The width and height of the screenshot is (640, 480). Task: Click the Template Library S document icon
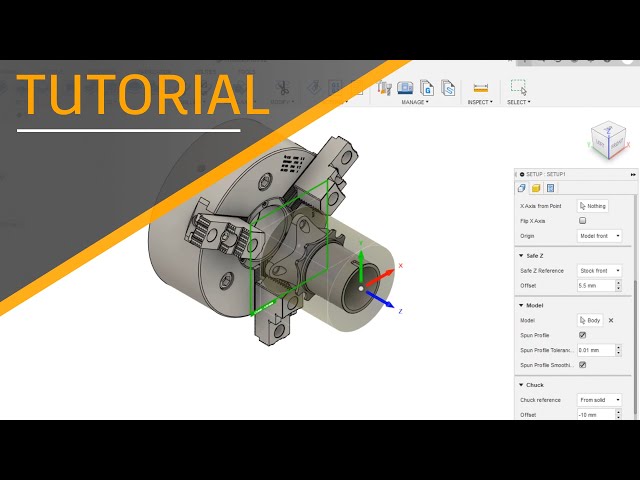pyautogui.click(x=448, y=88)
